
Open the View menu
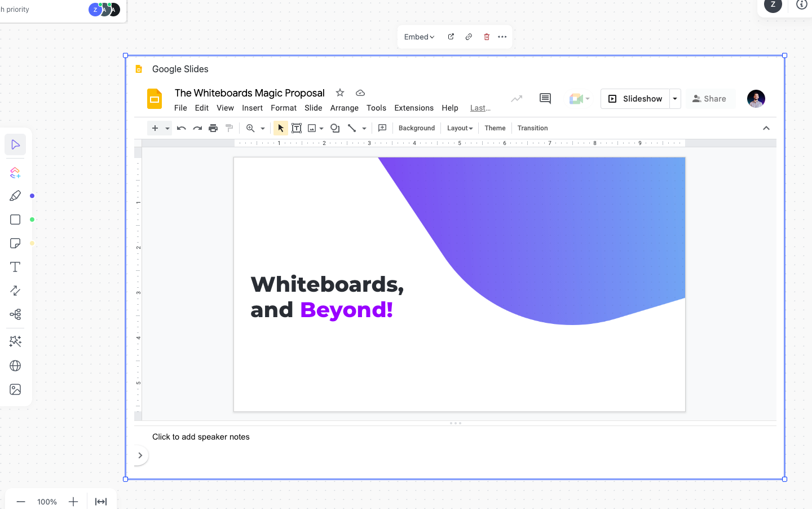coord(225,108)
